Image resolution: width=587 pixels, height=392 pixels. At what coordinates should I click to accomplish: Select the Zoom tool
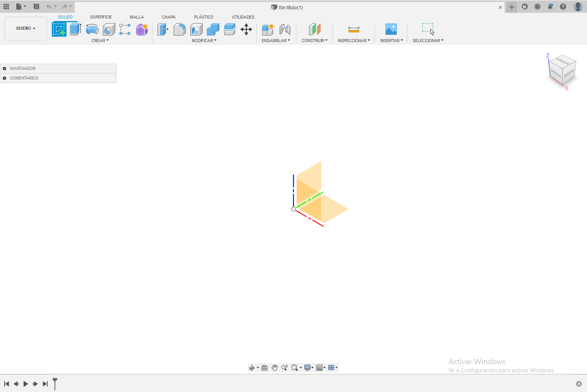pyautogui.click(x=285, y=368)
